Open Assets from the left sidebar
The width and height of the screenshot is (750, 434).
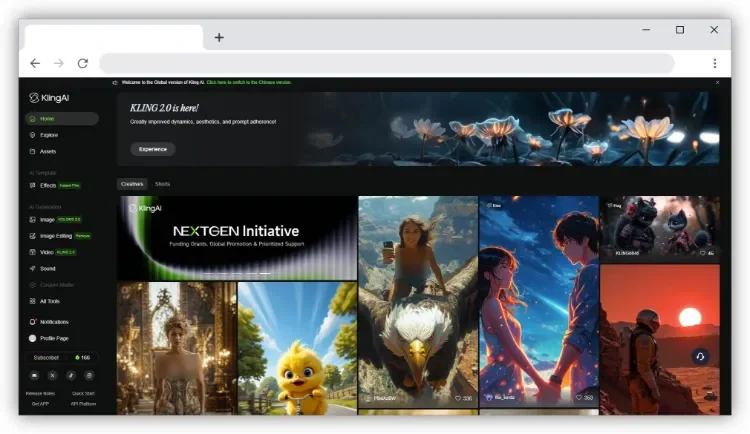pos(47,151)
